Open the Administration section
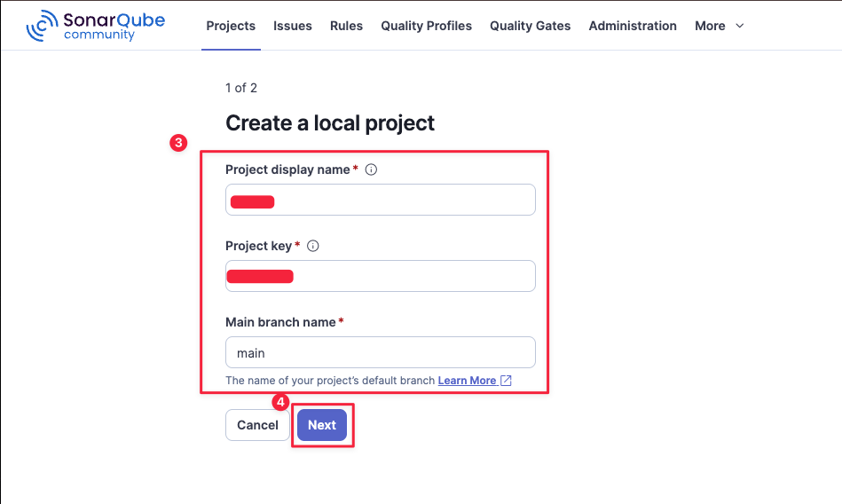842x504 pixels. click(x=633, y=26)
